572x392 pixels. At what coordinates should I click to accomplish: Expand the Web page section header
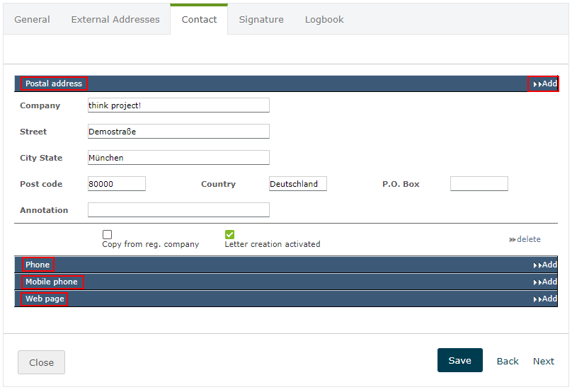coord(45,299)
